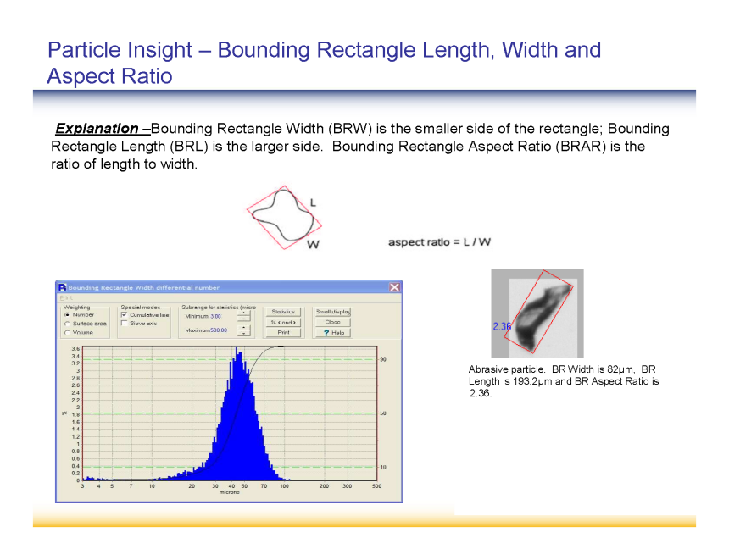Close the Bounding Rectangle Width dialog
This screenshot has height=560, width=729.
pos(394,287)
